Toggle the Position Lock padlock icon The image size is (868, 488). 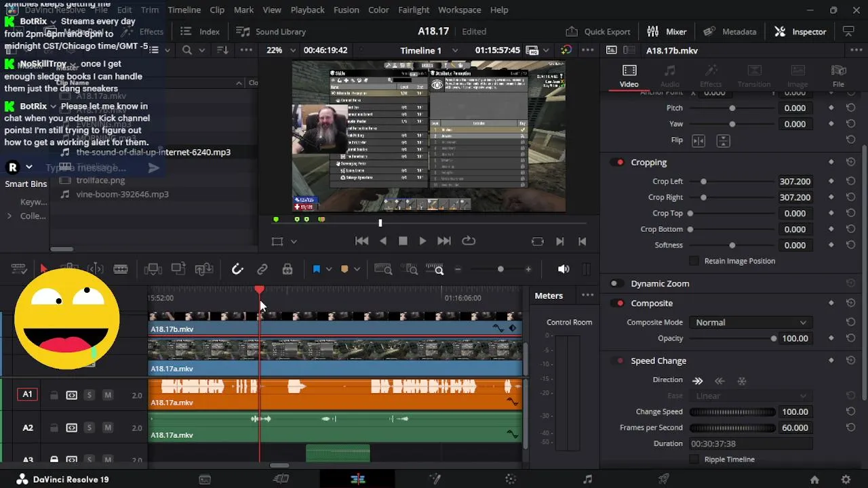(x=288, y=269)
